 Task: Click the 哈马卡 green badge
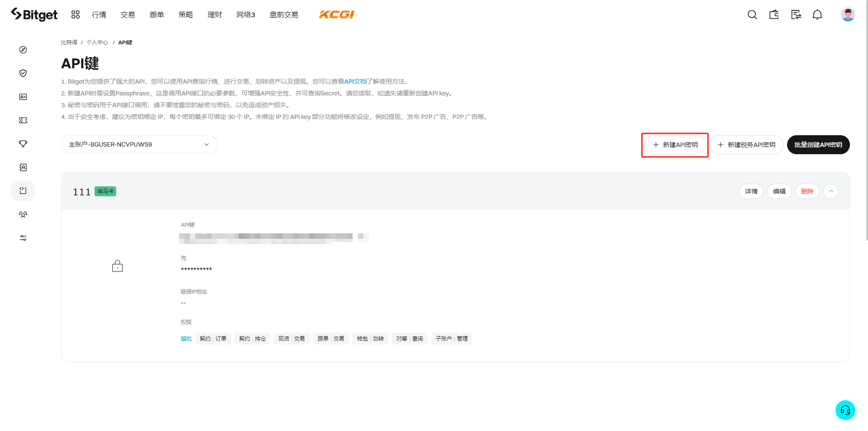click(x=105, y=191)
